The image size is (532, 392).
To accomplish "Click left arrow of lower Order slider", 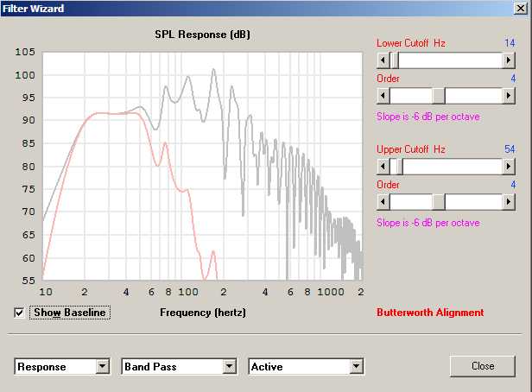I will pyautogui.click(x=383, y=96).
